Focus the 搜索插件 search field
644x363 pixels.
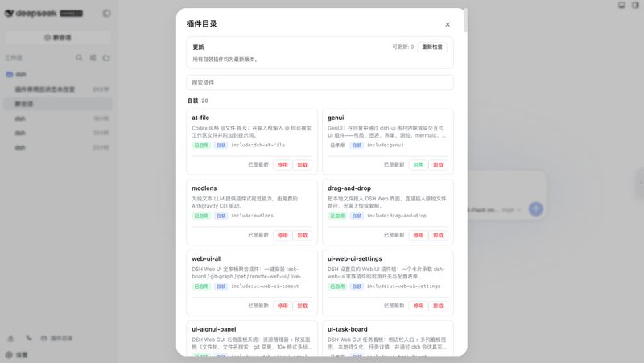pyautogui.click(x=320, y=83)
